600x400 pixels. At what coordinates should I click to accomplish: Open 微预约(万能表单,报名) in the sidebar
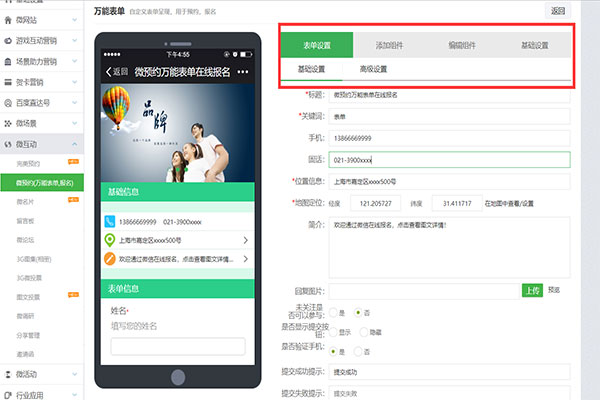(x=42, y=183)
